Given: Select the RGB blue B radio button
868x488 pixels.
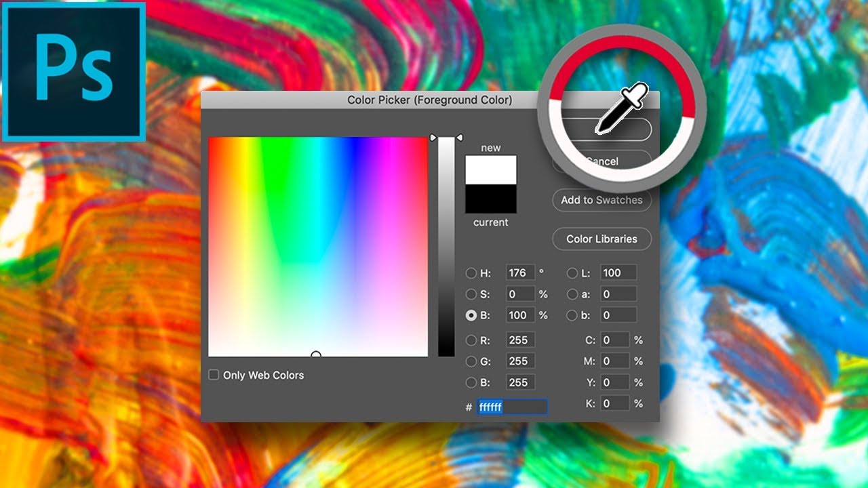Looking at the screenshot, I should 471,382.
